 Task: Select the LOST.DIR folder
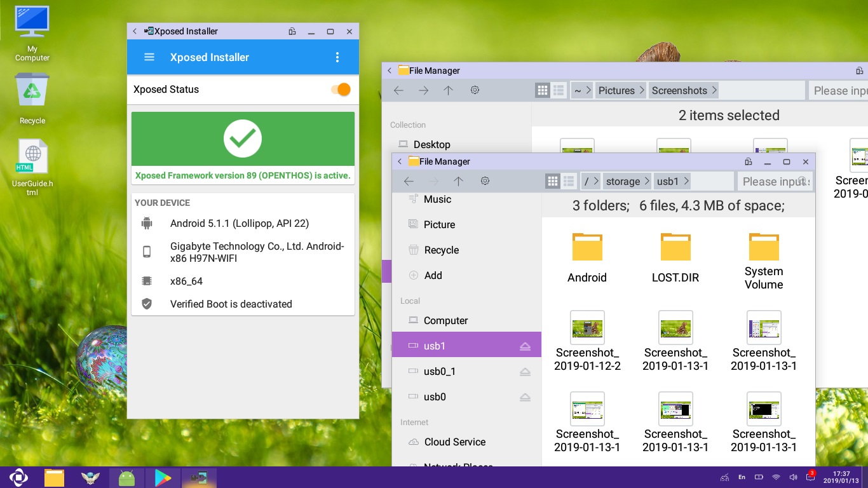pyautogui.click(x=675, y=257)
